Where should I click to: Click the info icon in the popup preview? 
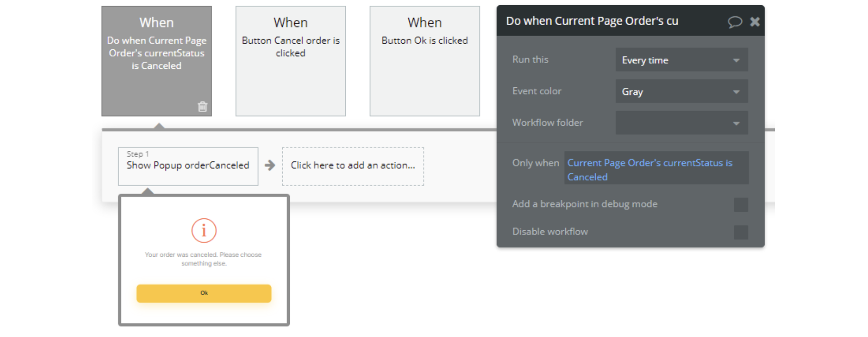tap(204, 231)
